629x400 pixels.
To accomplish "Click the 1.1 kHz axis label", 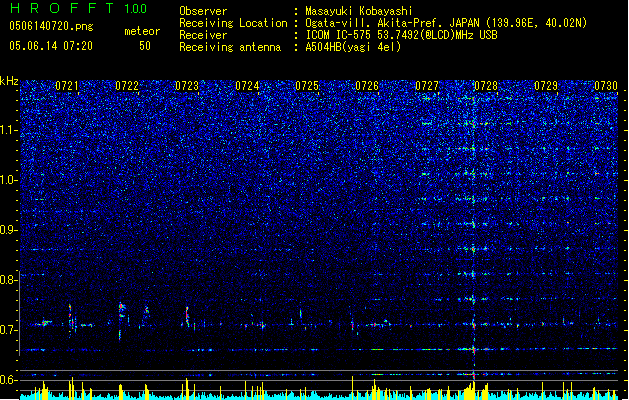I will (9, 130).
